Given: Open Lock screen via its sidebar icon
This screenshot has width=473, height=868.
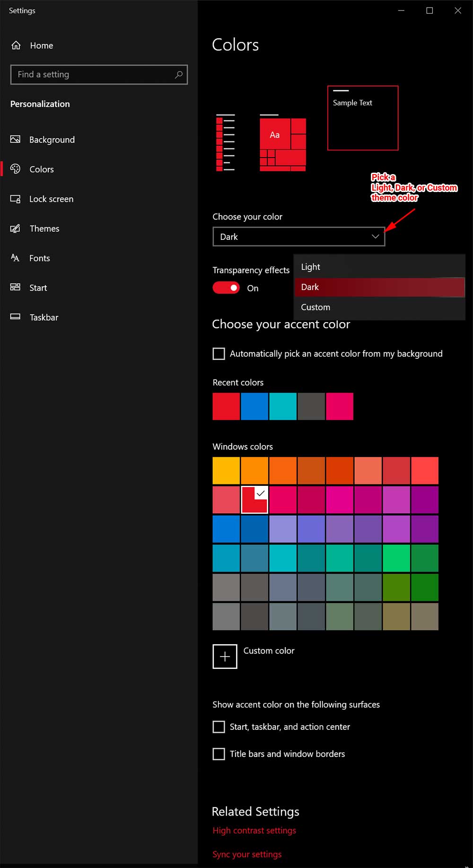Looking at the screenshot, I should 16,199.
